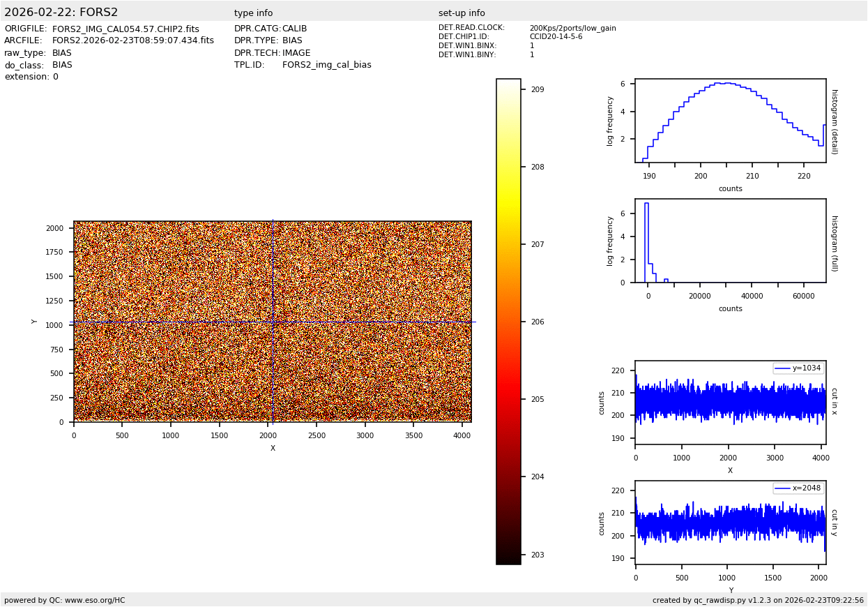Select the y=1034 legend entry
868x607 pixels.
tap(798, 368)
